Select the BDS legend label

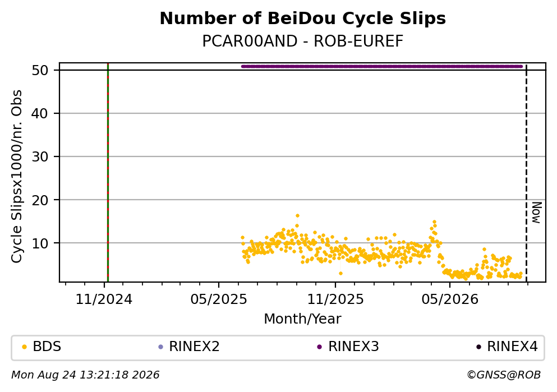[47, 347]
